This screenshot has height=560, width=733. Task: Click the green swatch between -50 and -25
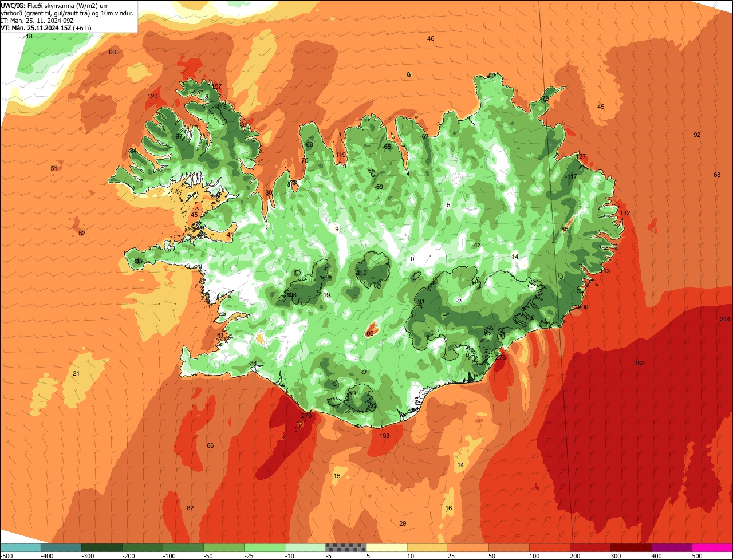(x=224, y=547)
